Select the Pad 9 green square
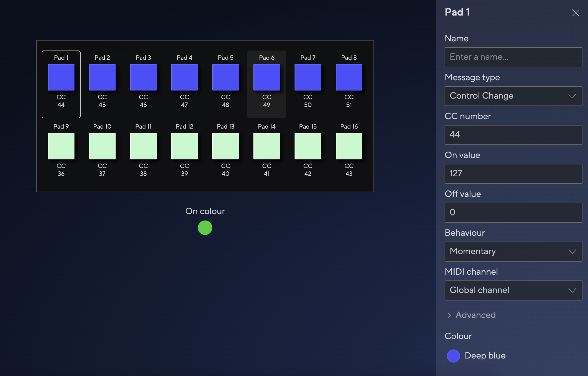Screen dimensions: 588x376 61,146
